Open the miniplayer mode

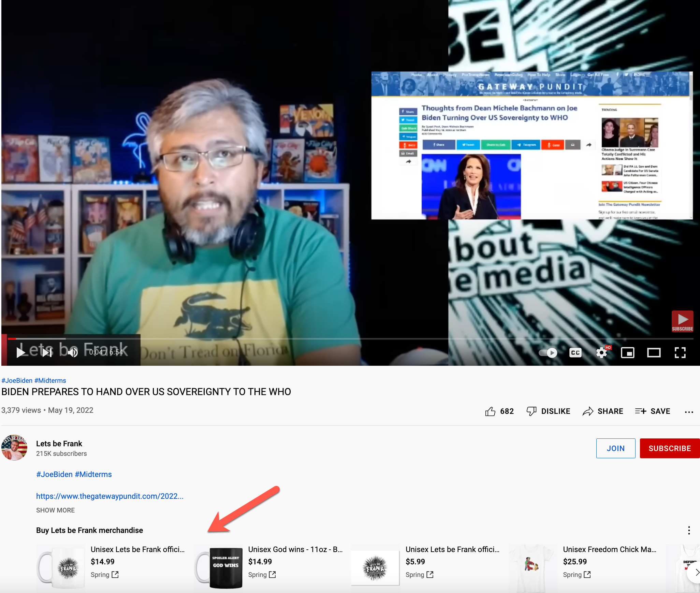628,352
